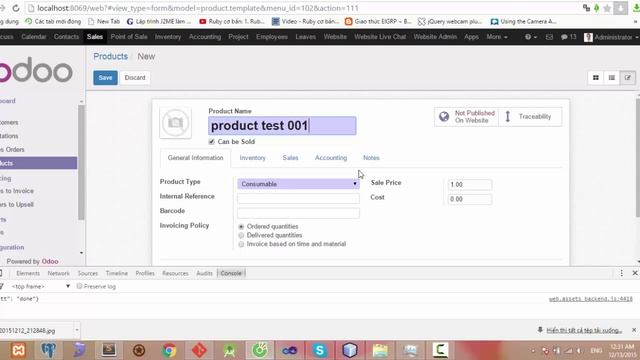Image resolution: width=640 pixels, height=360 pixels.
Task: Click the console filter funnel icon
Action: click(x=2, y=286)
